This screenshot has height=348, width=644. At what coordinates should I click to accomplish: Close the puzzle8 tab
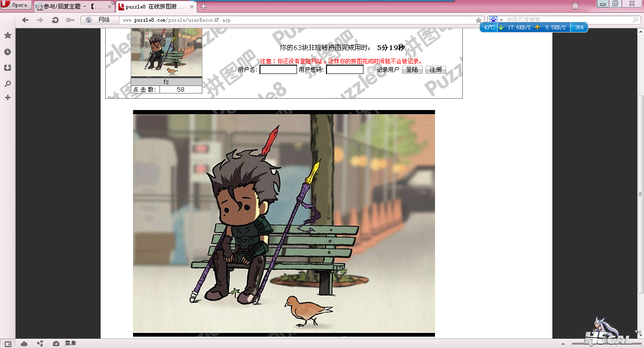point(192,7)
